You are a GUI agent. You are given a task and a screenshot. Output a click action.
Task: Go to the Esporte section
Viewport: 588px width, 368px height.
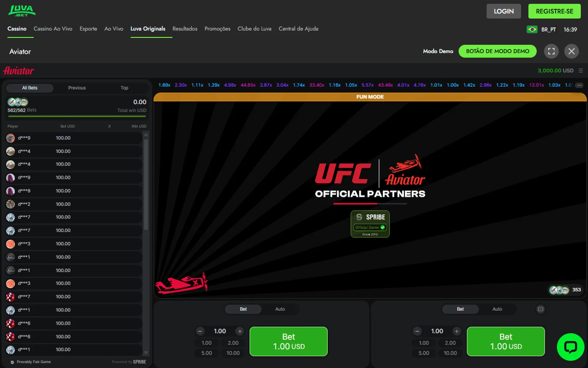tap(88, 29)
